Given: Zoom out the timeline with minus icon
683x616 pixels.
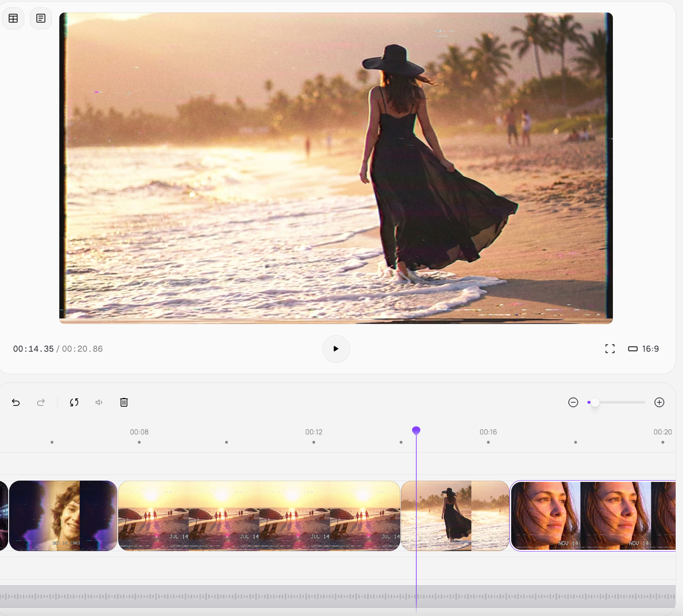Looking at the screenshot, I should point(573,402).
